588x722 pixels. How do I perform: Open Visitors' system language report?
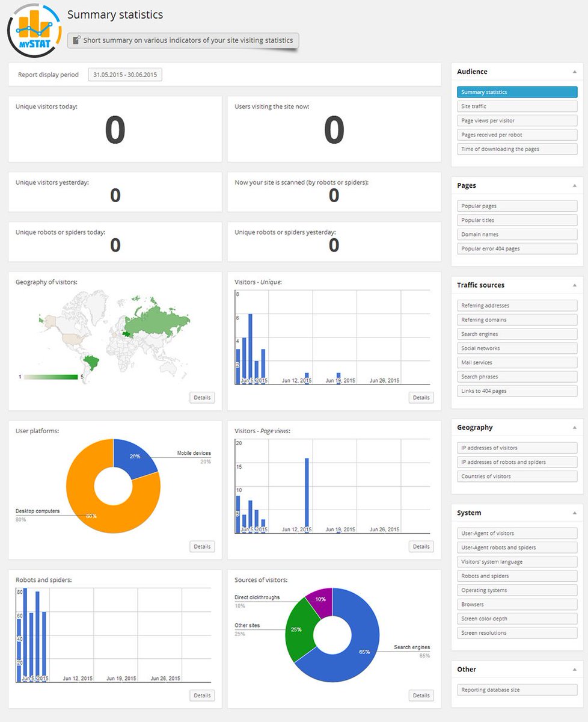click(517, 562)
